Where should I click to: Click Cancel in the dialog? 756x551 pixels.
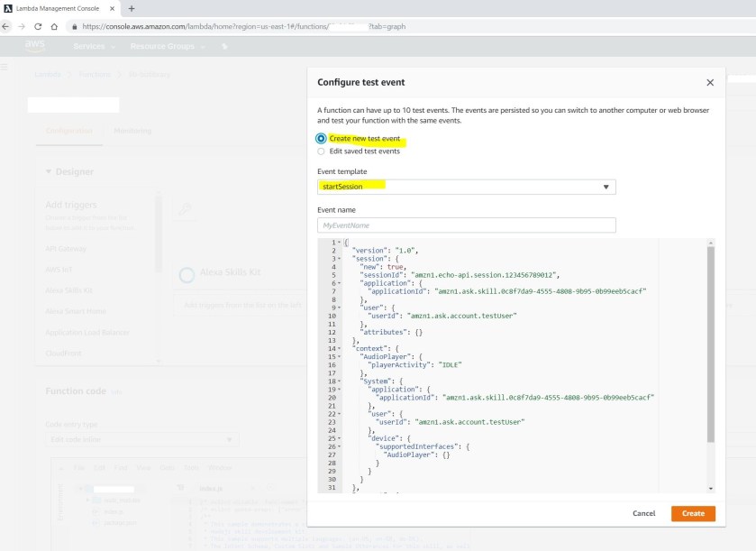(x=643, y=513)
